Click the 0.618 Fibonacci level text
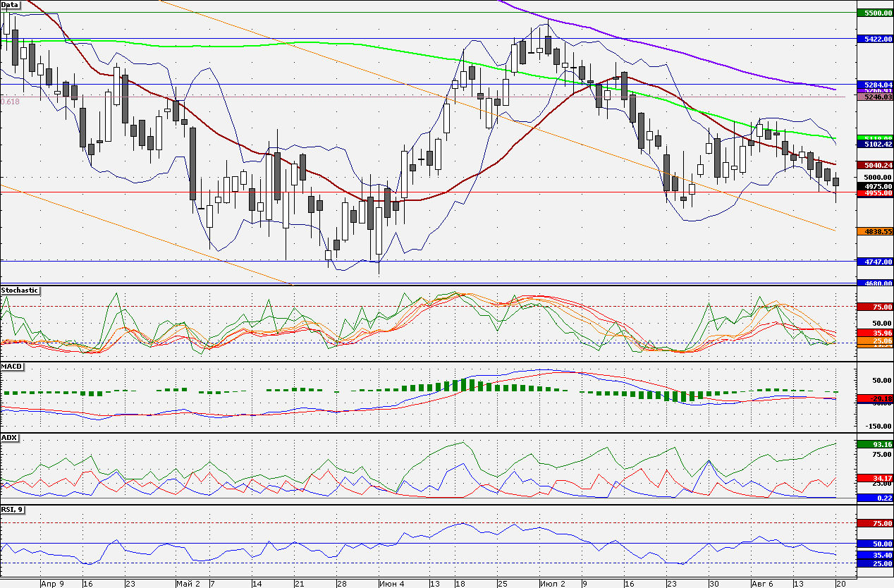This screenshot has height=588, width=894. click(x=10, y=102)
